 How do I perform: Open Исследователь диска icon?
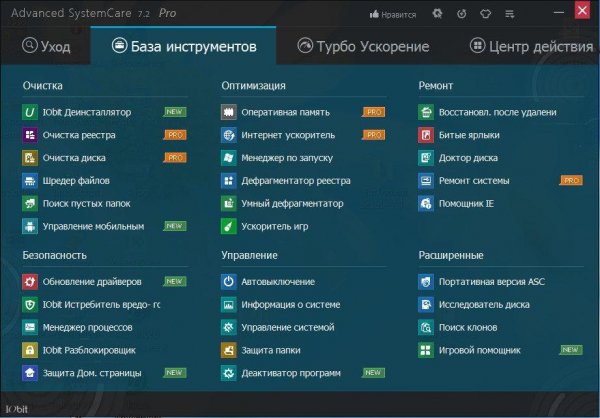(x=426, y=305)
